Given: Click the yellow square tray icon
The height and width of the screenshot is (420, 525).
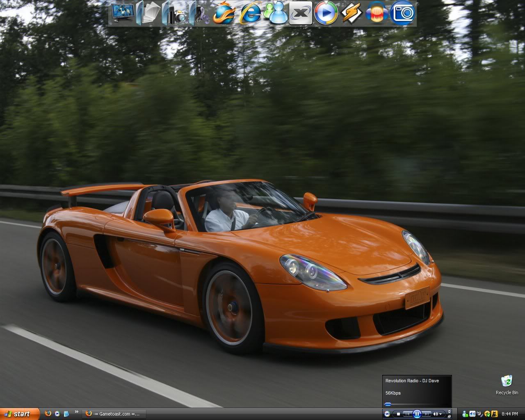Looking at the screenshot, I should pyautogui.click(x=495, y=414).
